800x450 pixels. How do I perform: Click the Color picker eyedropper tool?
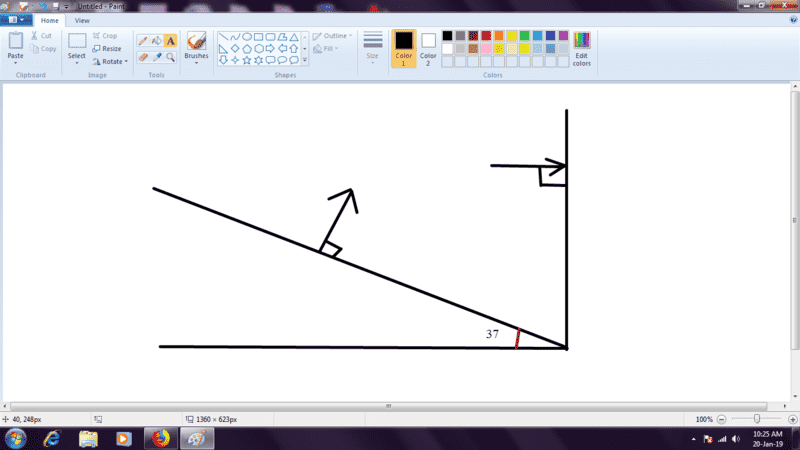(156, 57)
